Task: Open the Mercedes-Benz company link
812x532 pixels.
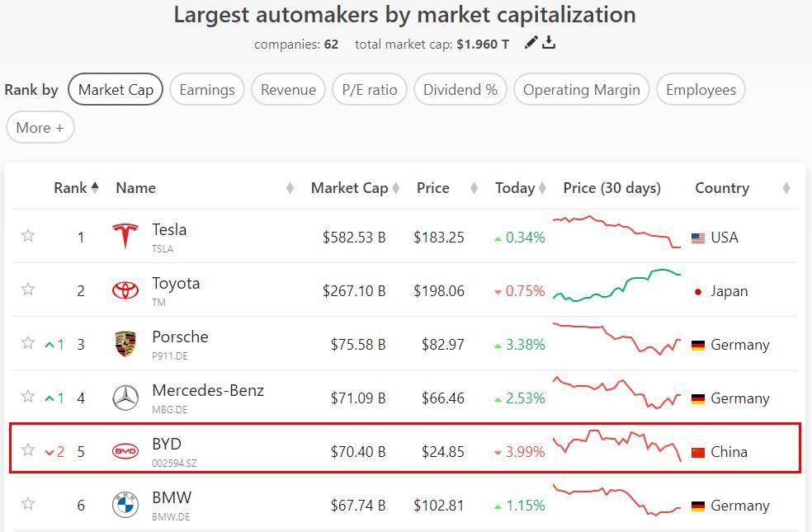Action: point(208,390)
